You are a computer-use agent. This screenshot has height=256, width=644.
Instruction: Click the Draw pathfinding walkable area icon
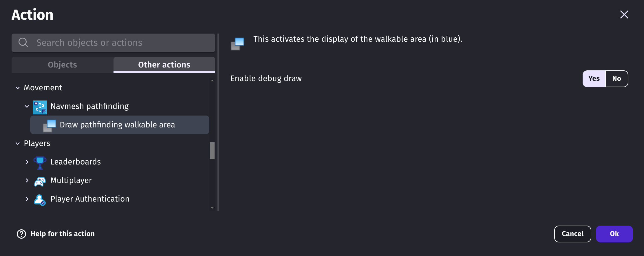pos(49,125)
